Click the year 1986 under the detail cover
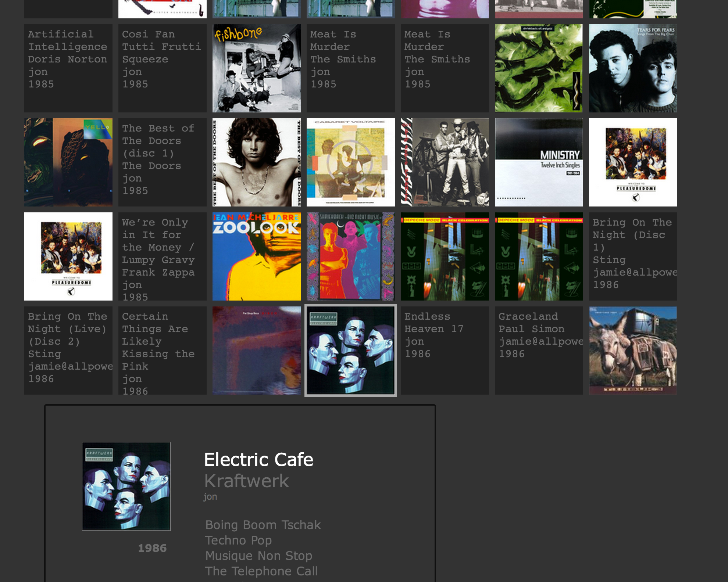The width and height of the screenshot is (728, 582). click(x=152, y=548)
